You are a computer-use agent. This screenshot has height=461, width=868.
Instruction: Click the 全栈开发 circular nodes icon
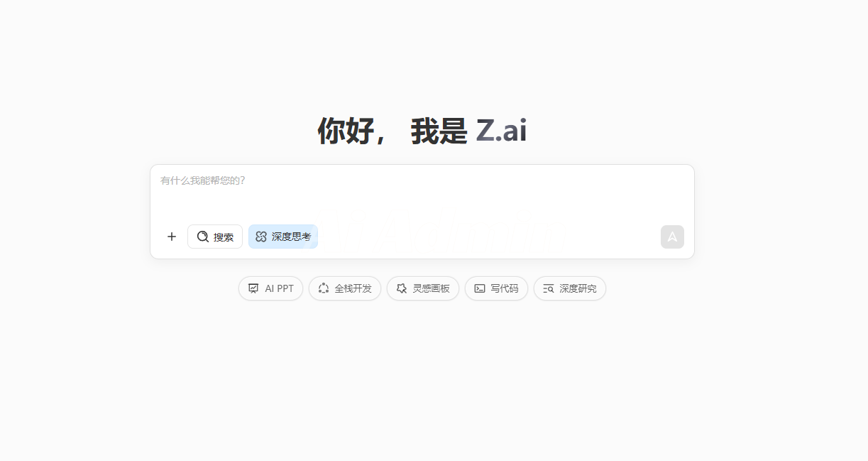point(324,288)
